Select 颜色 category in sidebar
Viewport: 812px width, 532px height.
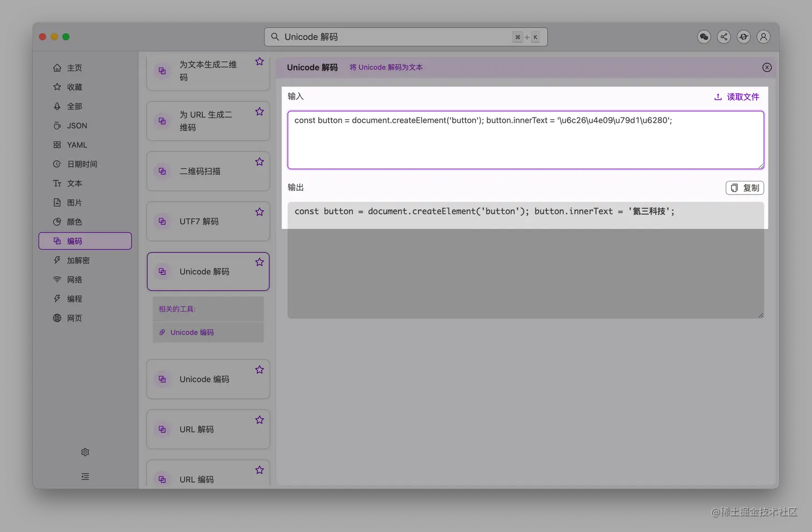coord(85,222)
